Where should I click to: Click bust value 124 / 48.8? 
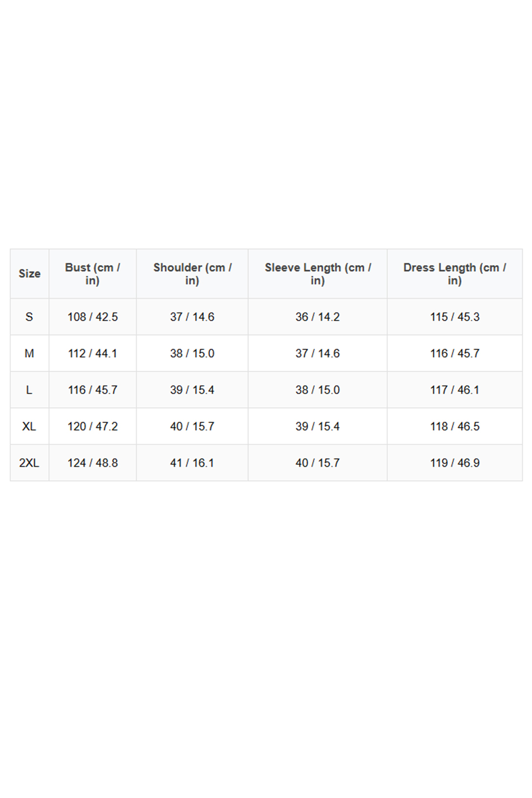coord(92,463)
